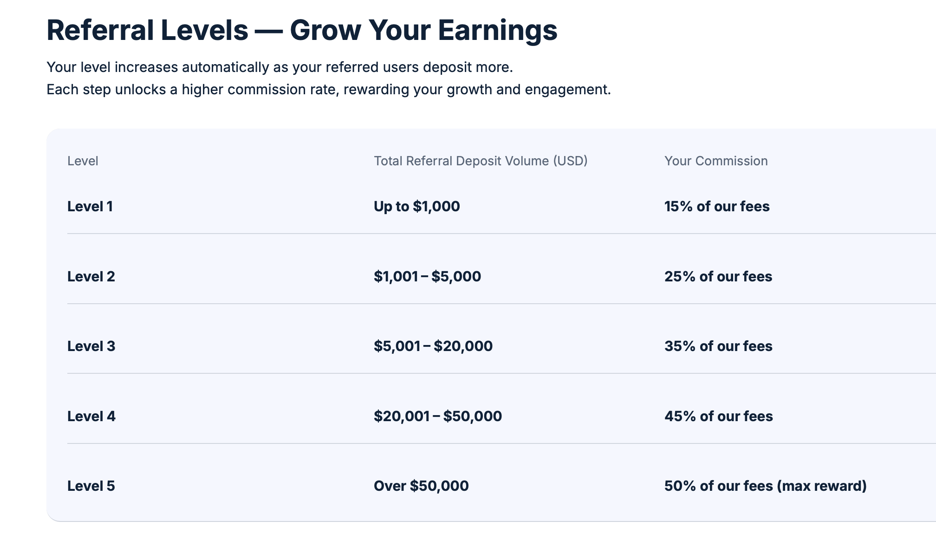Select the 'Level 3' row label

coord(91,346)
